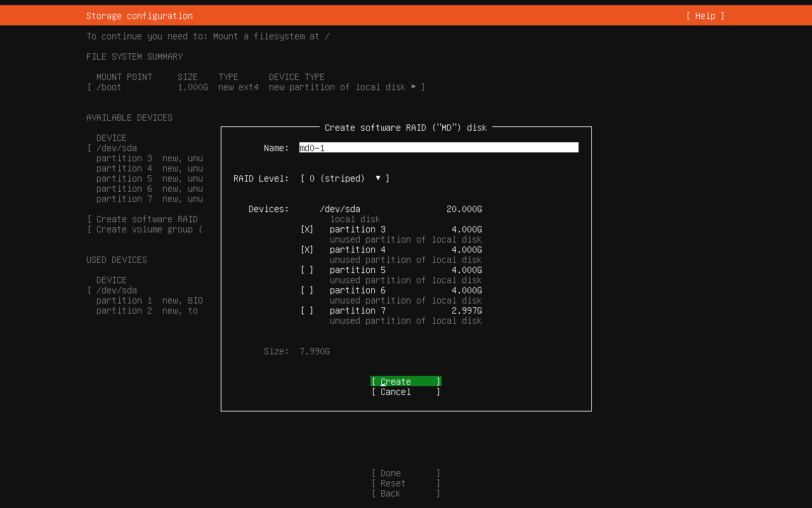Click the RAID Level dropdown arrow
The width and height of the screenshot is (812, 508).
[378, 178]
